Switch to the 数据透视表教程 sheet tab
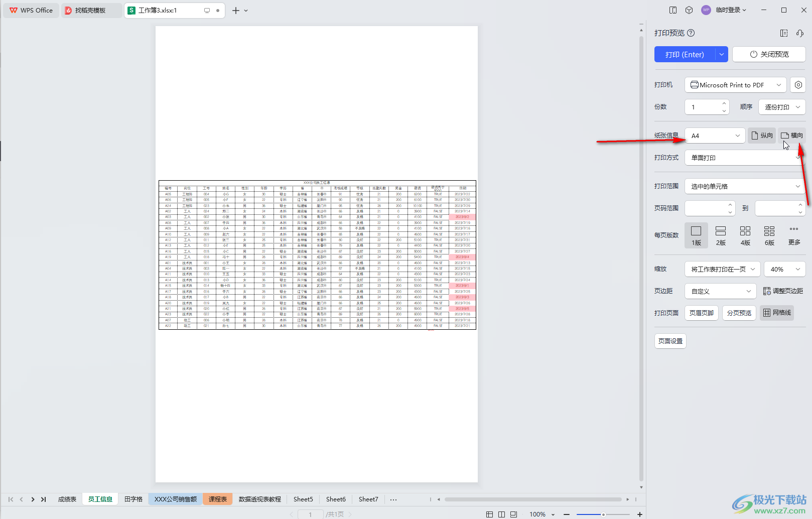Screen dimensions: 812x519 260,499
